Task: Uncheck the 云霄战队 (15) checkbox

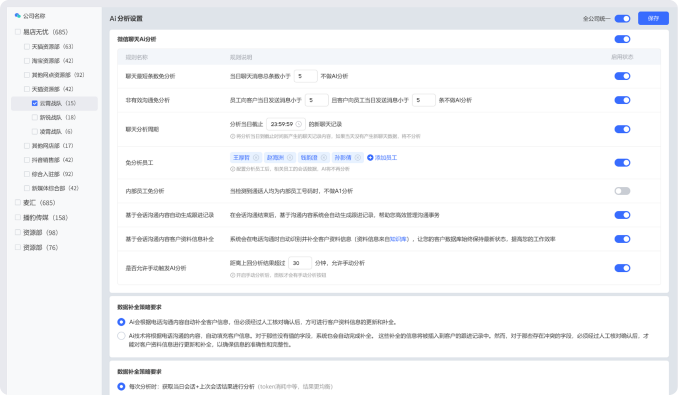Action: tap(35, 103)
